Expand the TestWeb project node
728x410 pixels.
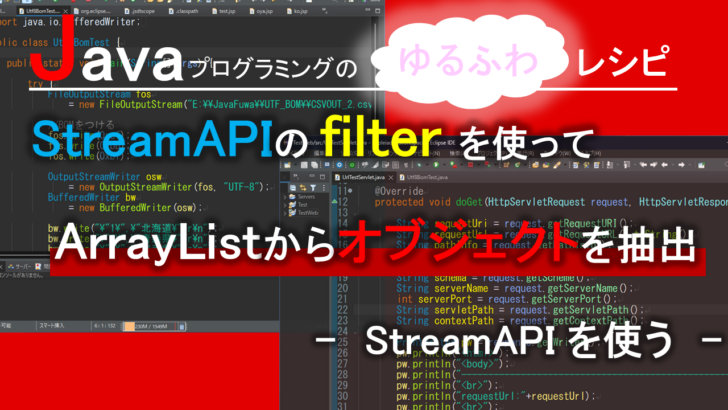(x=285, y=213)
